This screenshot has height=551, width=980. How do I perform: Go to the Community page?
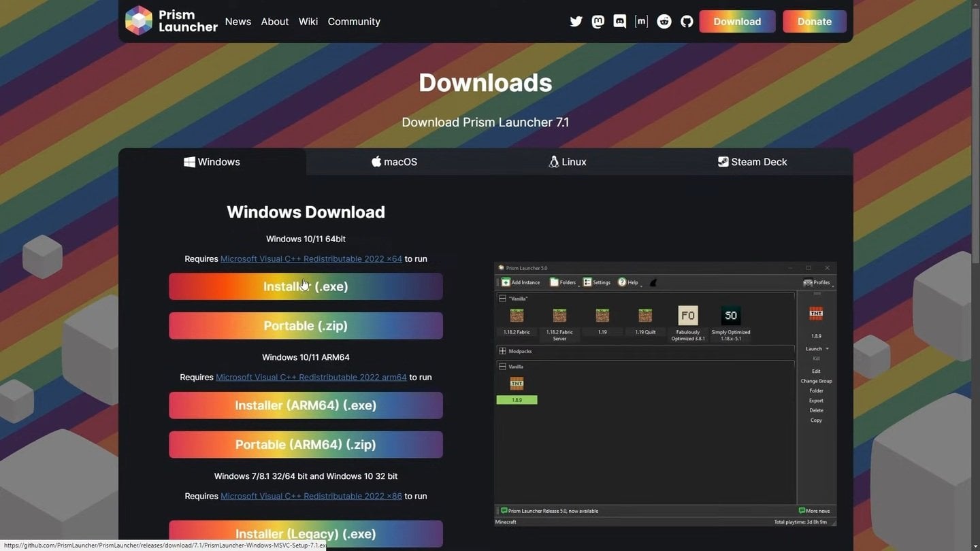point(354,22)
